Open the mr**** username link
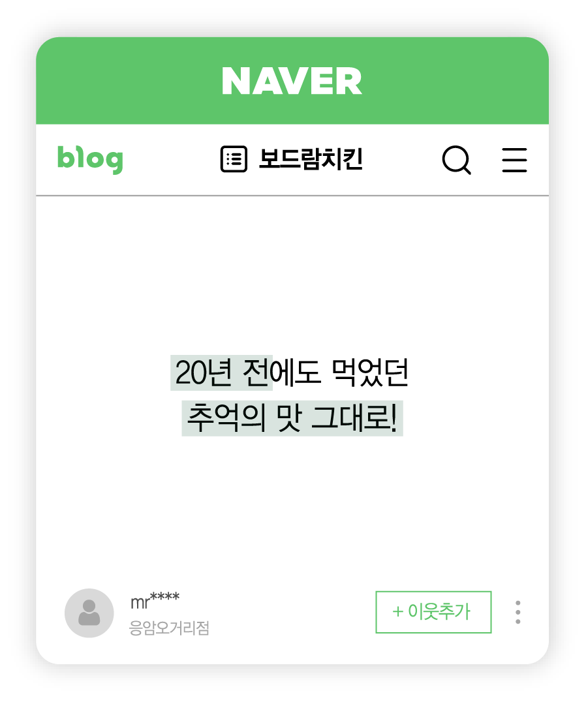Image resolution: width=588 pixels, height=702 pixels. [x=155, y=601]
